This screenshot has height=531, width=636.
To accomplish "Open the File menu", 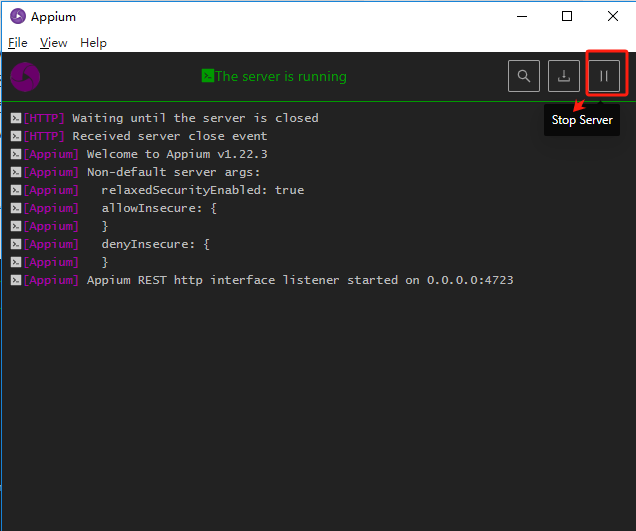I will pos(18,43).
